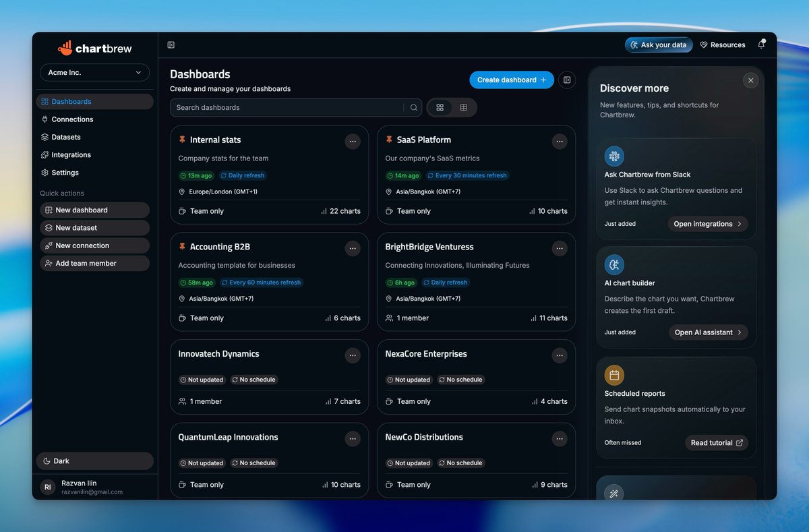
Task: Switch to grid view of dashboards
Action: pyautogui.click(x=440, y=107)
